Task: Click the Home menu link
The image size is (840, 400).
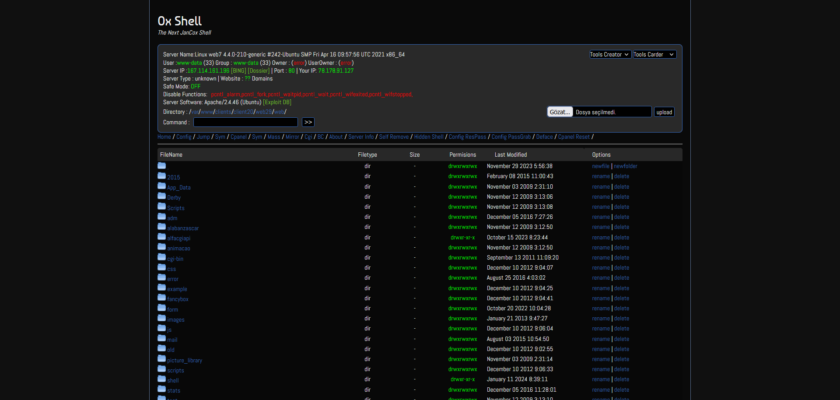Action: coord(164,137)
